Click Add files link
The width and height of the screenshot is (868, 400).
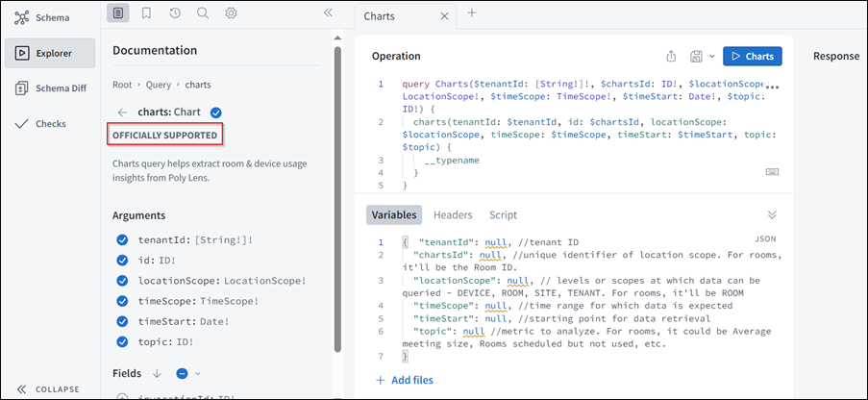[x=405, y=380]
